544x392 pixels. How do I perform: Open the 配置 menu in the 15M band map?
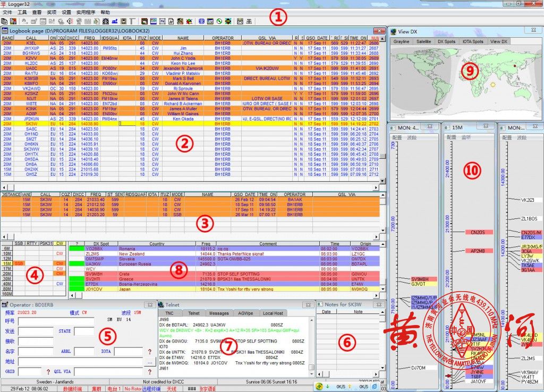pyautogui.click(x=450, y=137)
